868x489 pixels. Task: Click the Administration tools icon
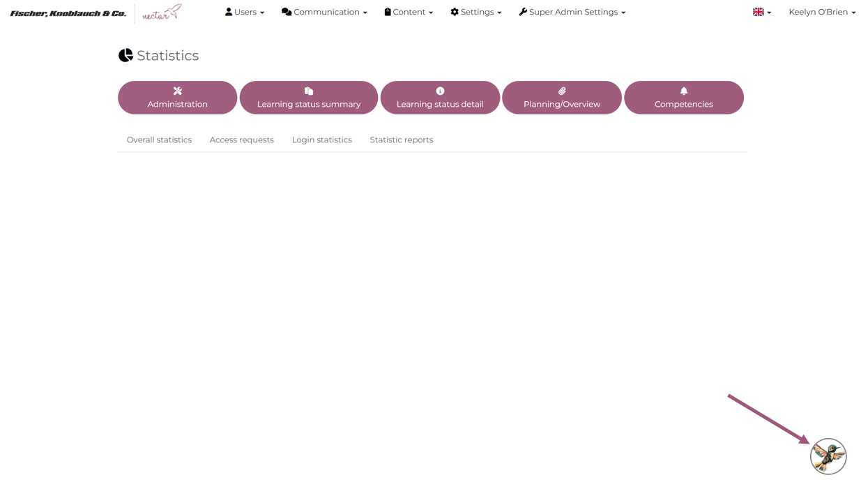178,91
